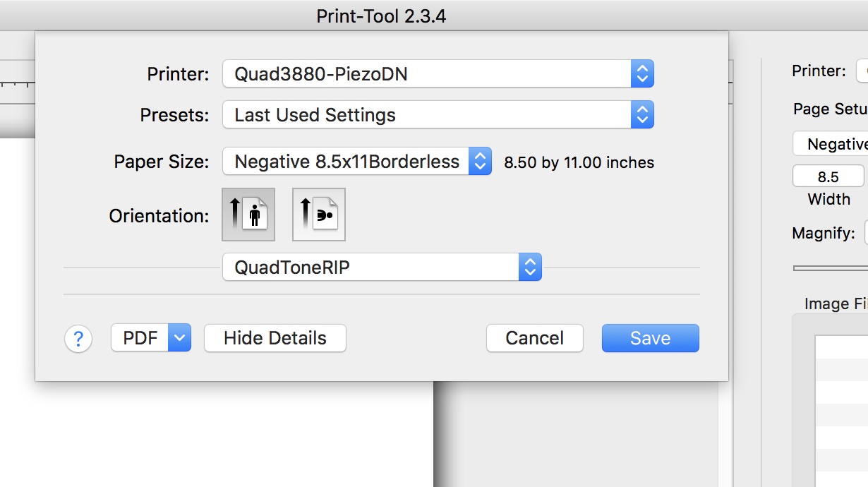Open the Printer popup showing Quad3880-PiezoDN
Screen dimensions: 868x487
tap(438, 74)
